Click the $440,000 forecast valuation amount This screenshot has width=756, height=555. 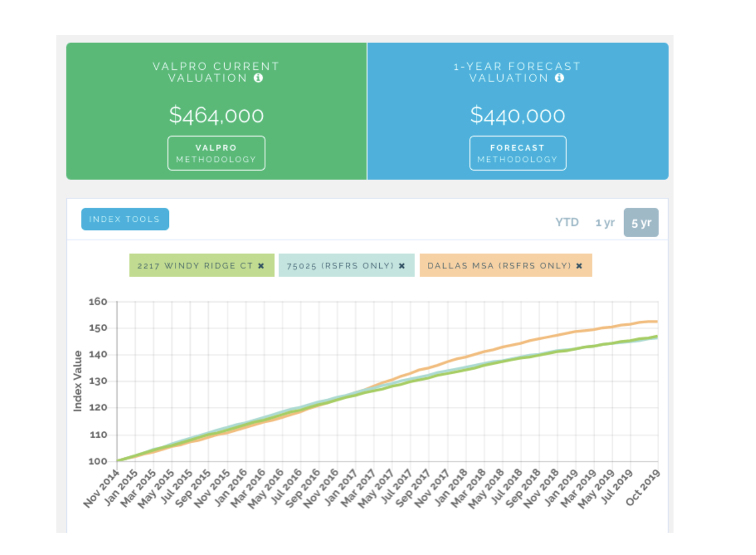coord(518,116)
